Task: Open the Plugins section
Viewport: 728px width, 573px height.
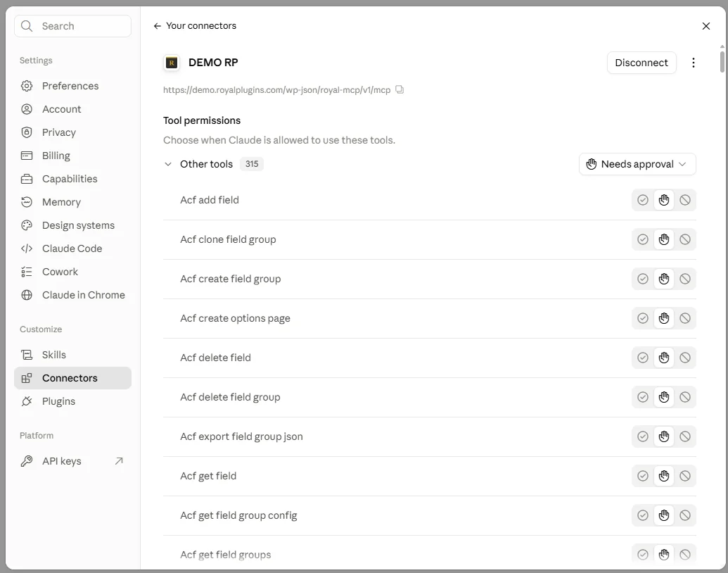Action: pos(72,401)
